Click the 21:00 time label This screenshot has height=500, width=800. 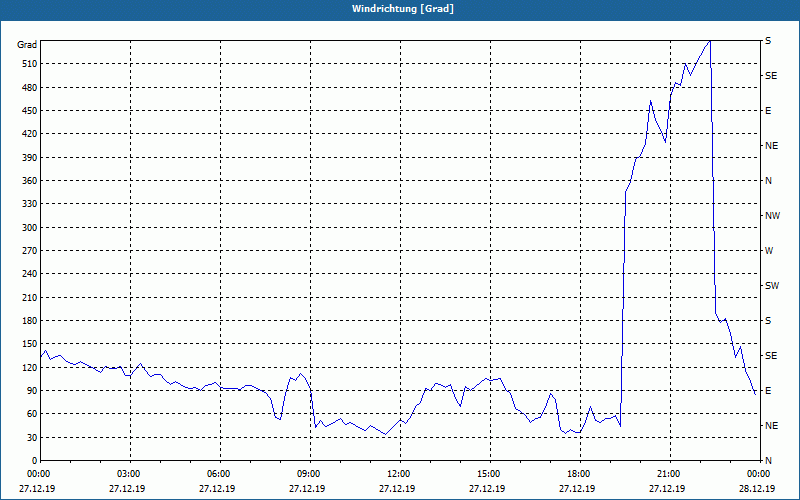[x=670, y=474]
